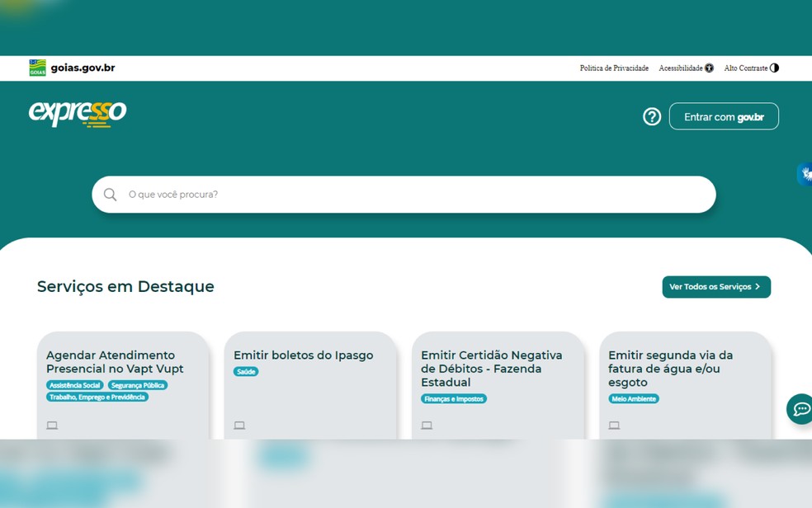Screen dimensions: 812x508
Task: Select the Meio Ambiente tag
Action: click(634, 399)
